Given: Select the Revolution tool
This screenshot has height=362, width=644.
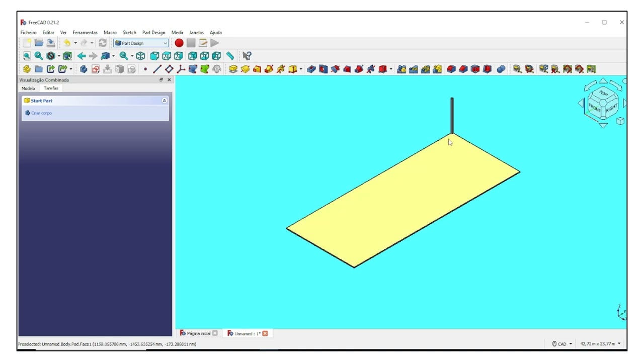Looking at the screenshot, I should [x=245, y=69].
